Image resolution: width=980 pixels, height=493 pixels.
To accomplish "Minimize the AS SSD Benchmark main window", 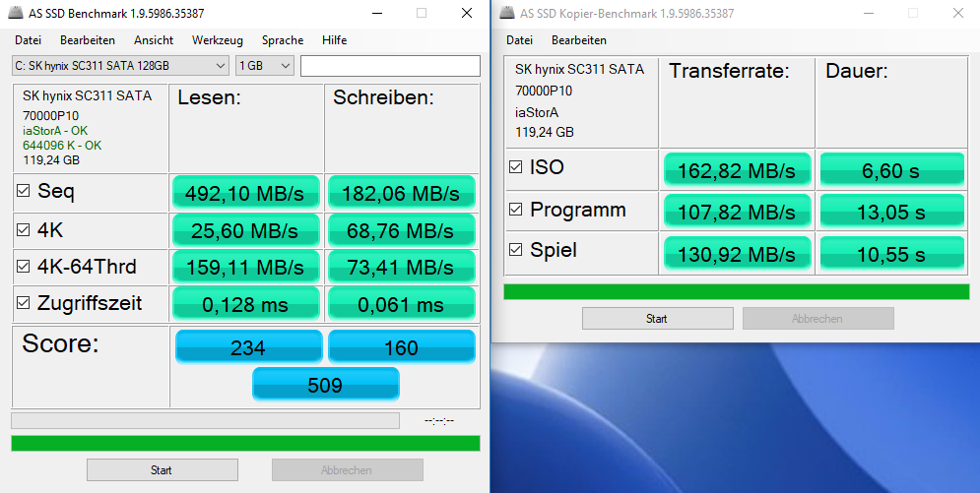I will click(376, 14).
